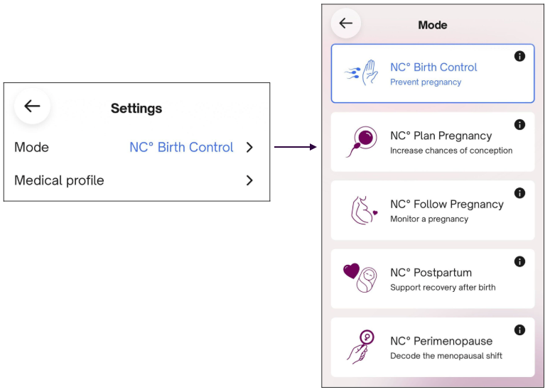Select the NC° Follow Pregnancy mode
Image resolution: width=550 pixels, height=392 pixels.
(433, 210)
